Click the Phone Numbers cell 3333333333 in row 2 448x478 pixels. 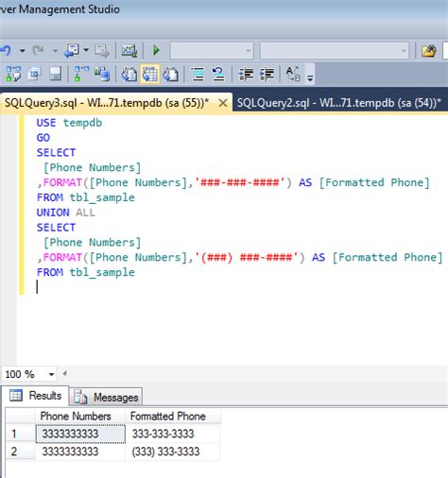80,452
